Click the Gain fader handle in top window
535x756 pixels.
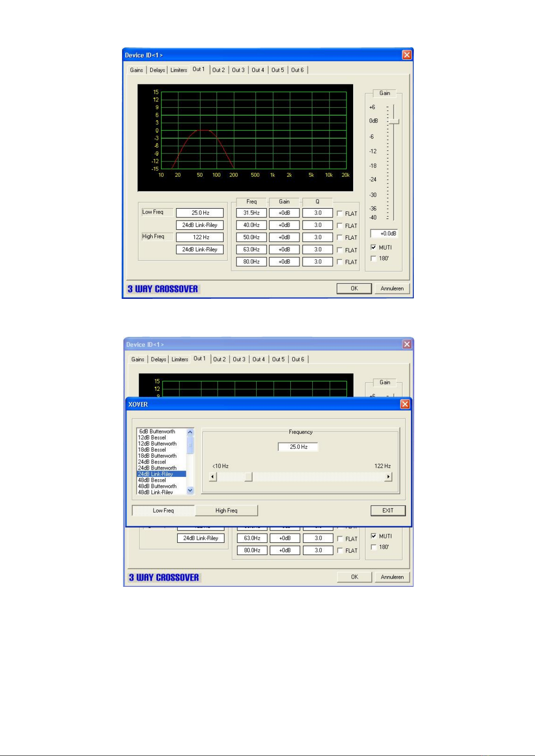coord(394,122)
